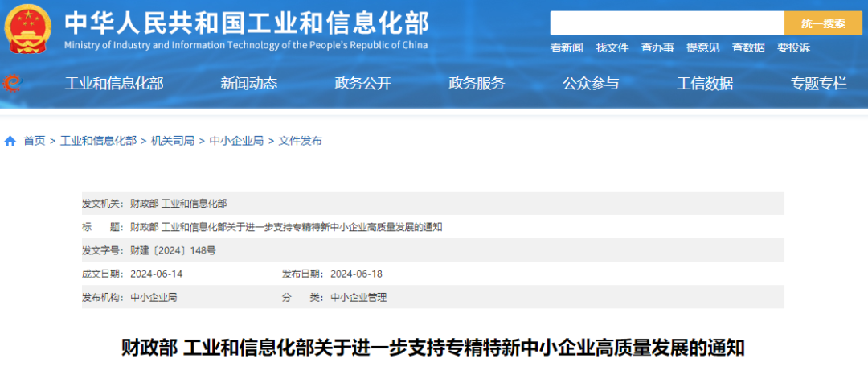Open the 查数据 quick link
The image size is (868, 371).
[x=747, y=48]
